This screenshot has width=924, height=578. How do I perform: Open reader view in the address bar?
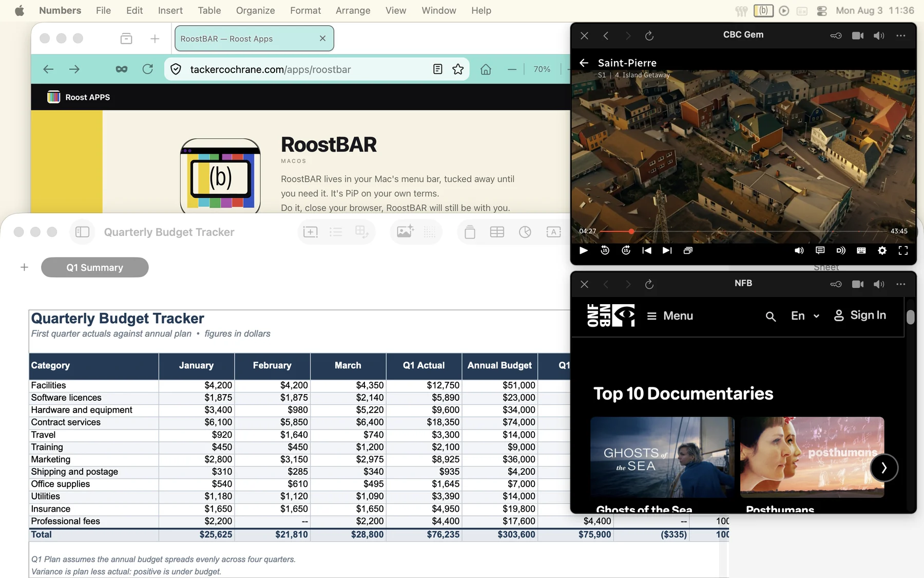click(x=437, y=69)
